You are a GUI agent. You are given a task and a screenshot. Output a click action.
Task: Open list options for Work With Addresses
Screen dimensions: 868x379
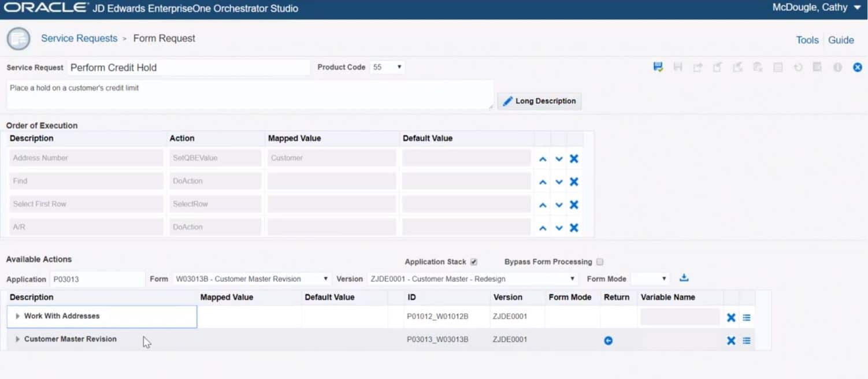tap(747, 317)
